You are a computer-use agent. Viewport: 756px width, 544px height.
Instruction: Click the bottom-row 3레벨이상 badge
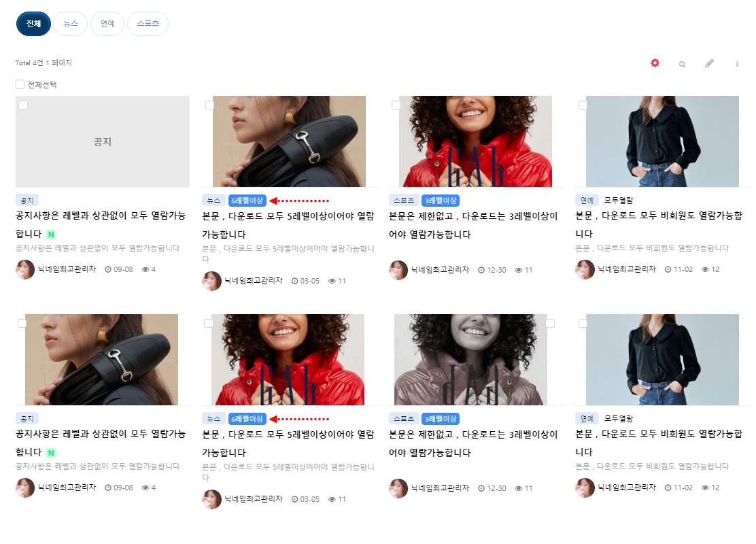pos(440,419)
